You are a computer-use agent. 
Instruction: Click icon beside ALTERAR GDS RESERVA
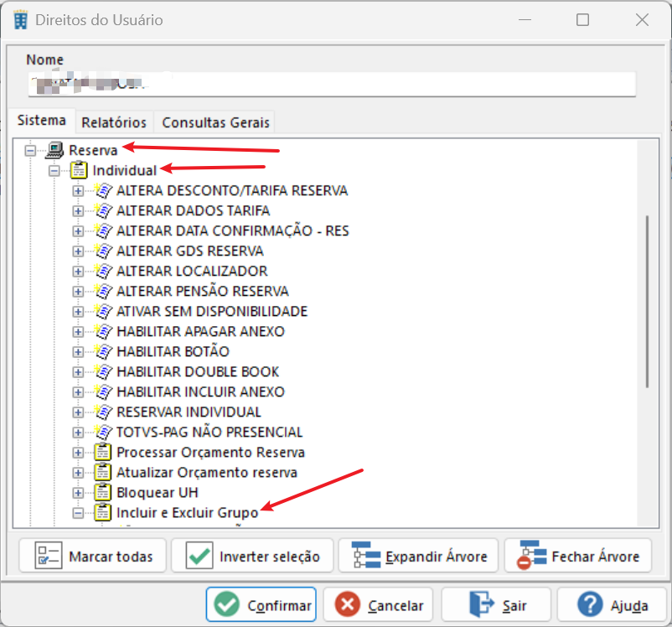point(103,251)
